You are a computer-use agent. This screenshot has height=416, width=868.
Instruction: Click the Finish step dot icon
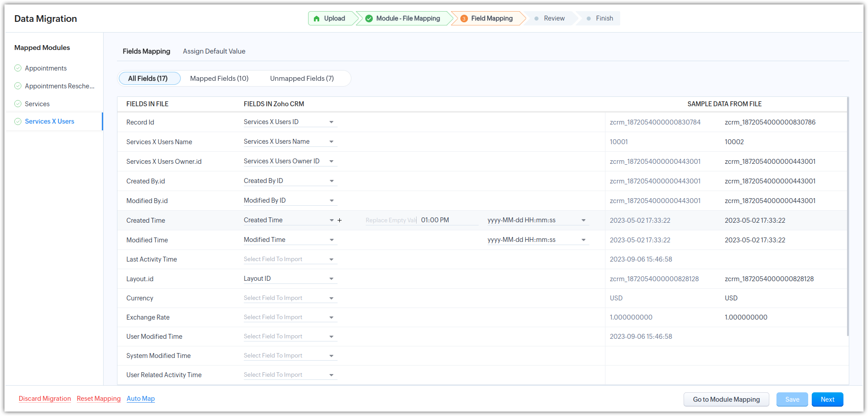(x=588, y=19)
